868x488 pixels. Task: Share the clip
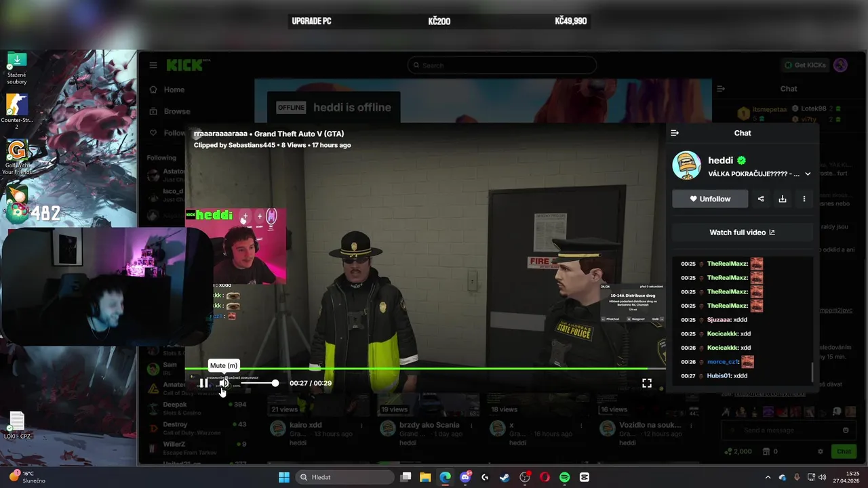click(761, 199)
